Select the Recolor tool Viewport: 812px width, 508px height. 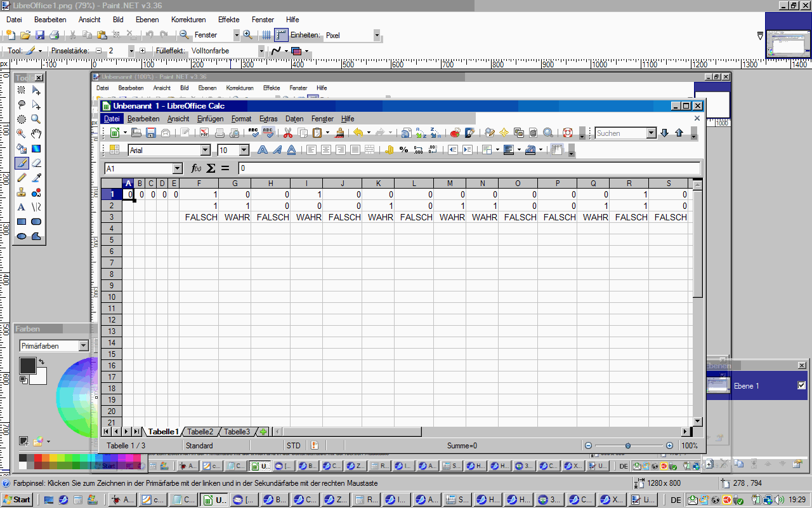coord(36,192)
